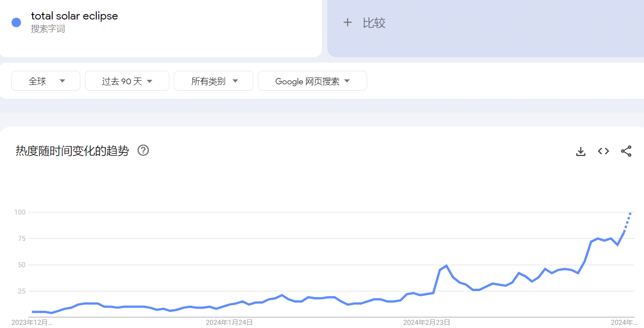Viewport: 644px width, 328px height.
Task: Open help for 热度随时间变化的趋势
Action: [143, 150]
